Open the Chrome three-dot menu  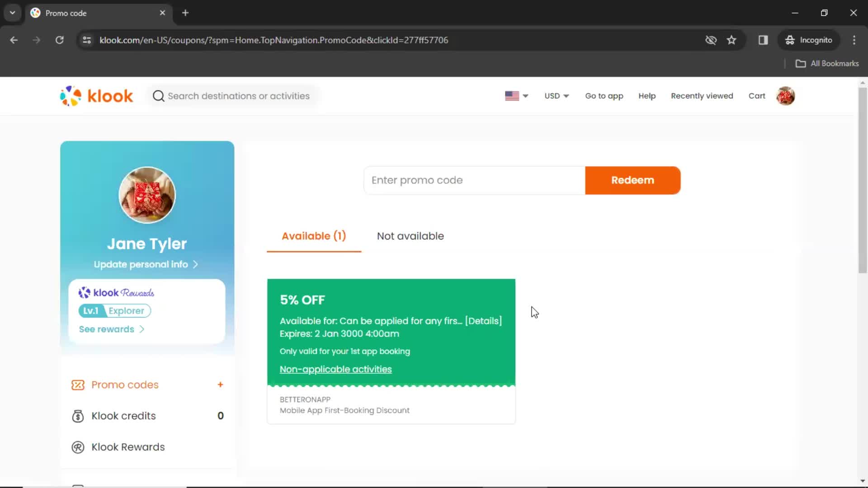coord(854,40)
